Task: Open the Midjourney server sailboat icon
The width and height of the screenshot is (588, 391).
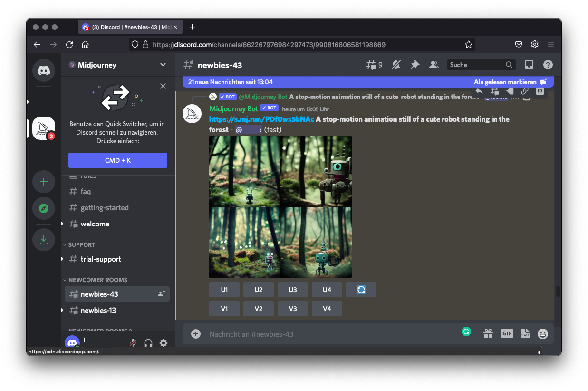Action: point(44,128)
